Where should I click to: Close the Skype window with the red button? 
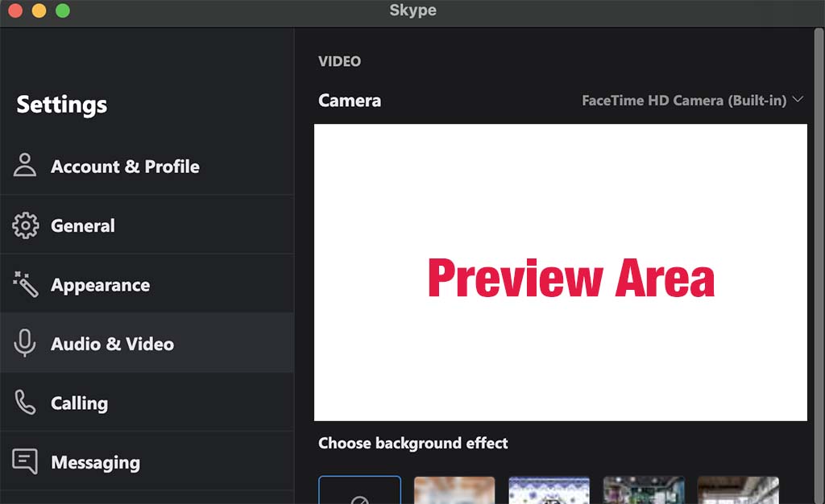[15, 10]
